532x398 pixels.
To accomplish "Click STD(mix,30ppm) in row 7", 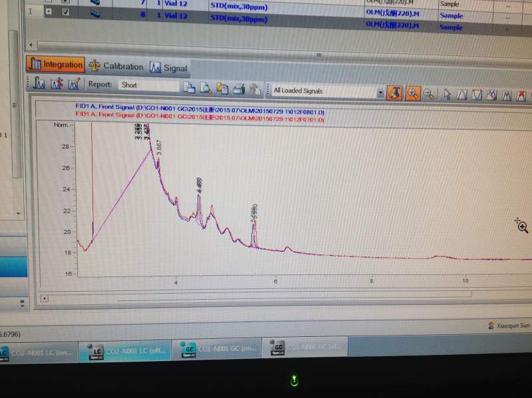I will 239,6.
